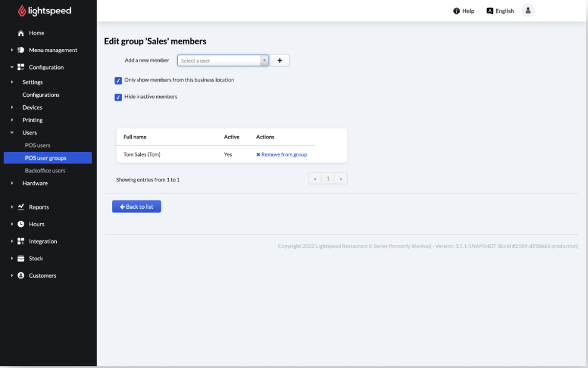Click the Customers person icon
The image size is (588, 368).
(21, 275)
